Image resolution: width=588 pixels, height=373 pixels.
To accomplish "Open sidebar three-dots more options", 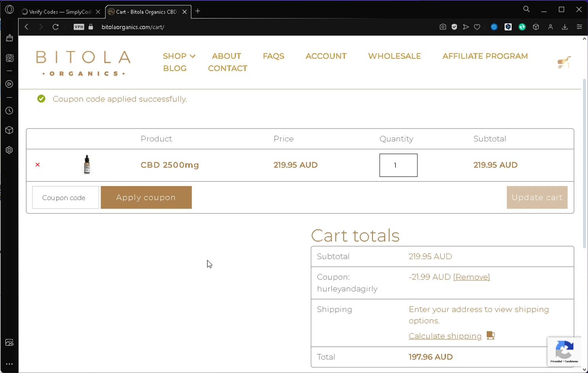I will 9,364.
